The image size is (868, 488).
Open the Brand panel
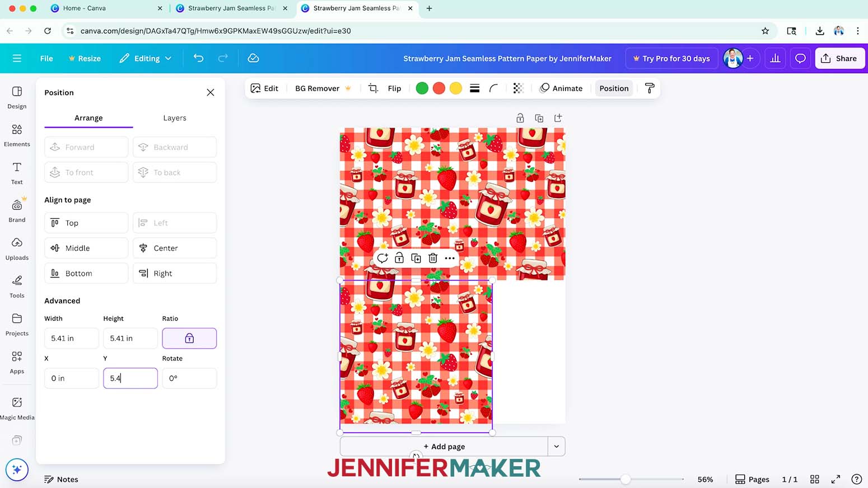(x=17, y=211)
